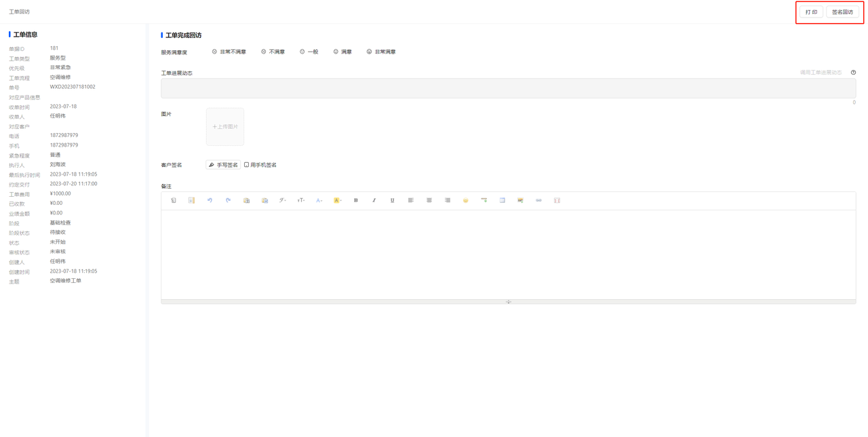This screenshot has height=437, width=868.
Task: Insert a hyperlink via chain icon
Action: 539,200
